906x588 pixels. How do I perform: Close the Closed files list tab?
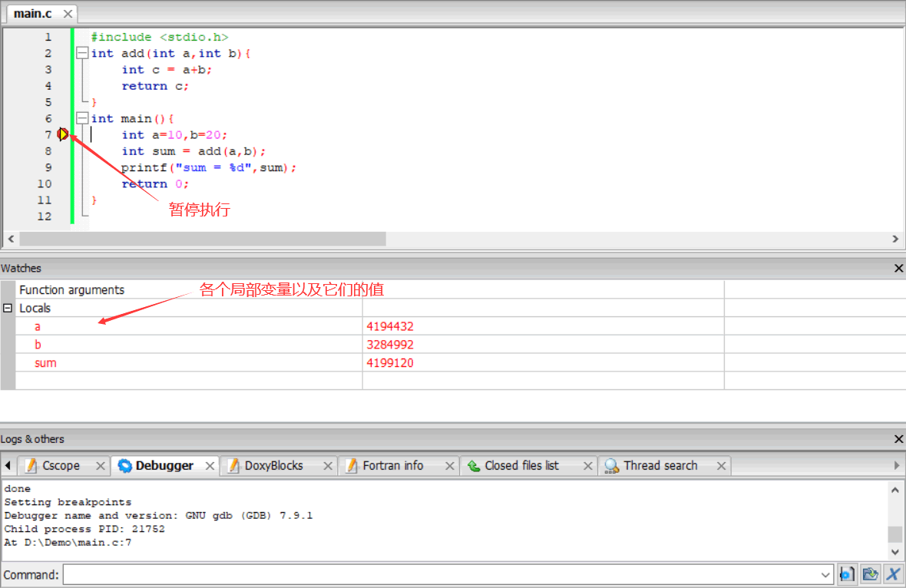(587, 465)
